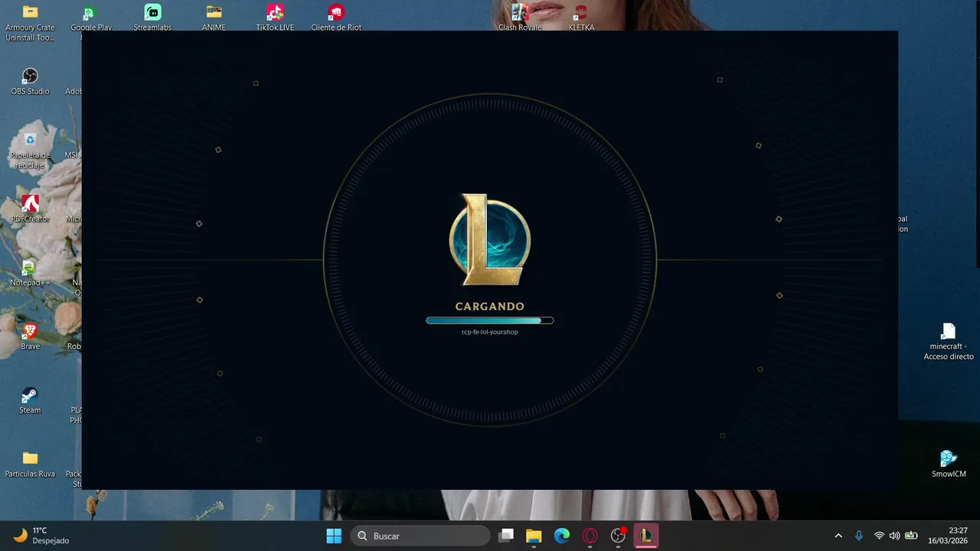The height and width of the screenshot is (551, 980).
Task: Launch Streamlabs from the desktop
Action: (x=152, y=18)
